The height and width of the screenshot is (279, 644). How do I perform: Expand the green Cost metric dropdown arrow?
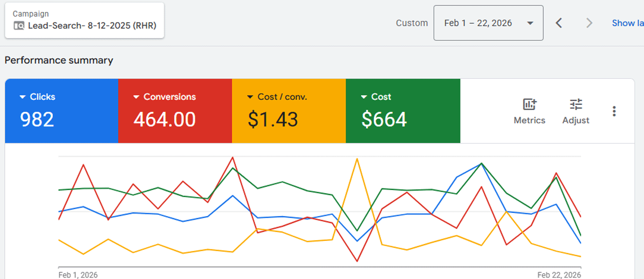[364, 97]
